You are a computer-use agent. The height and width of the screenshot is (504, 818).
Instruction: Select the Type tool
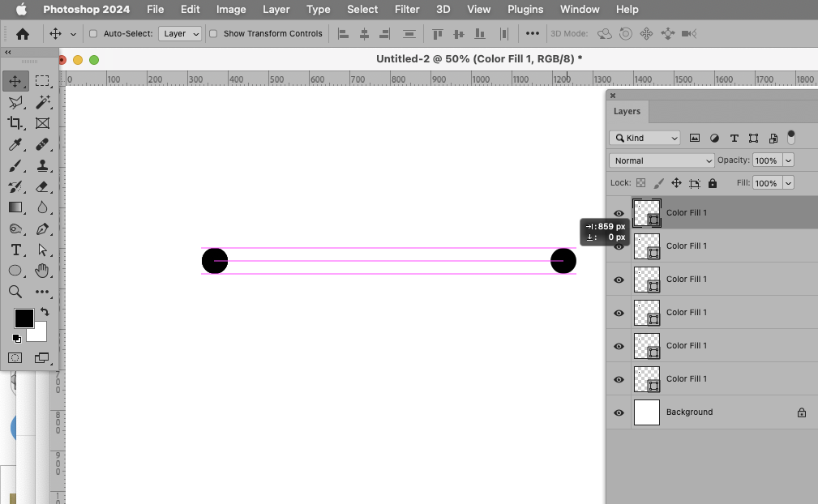coord(15,250)
